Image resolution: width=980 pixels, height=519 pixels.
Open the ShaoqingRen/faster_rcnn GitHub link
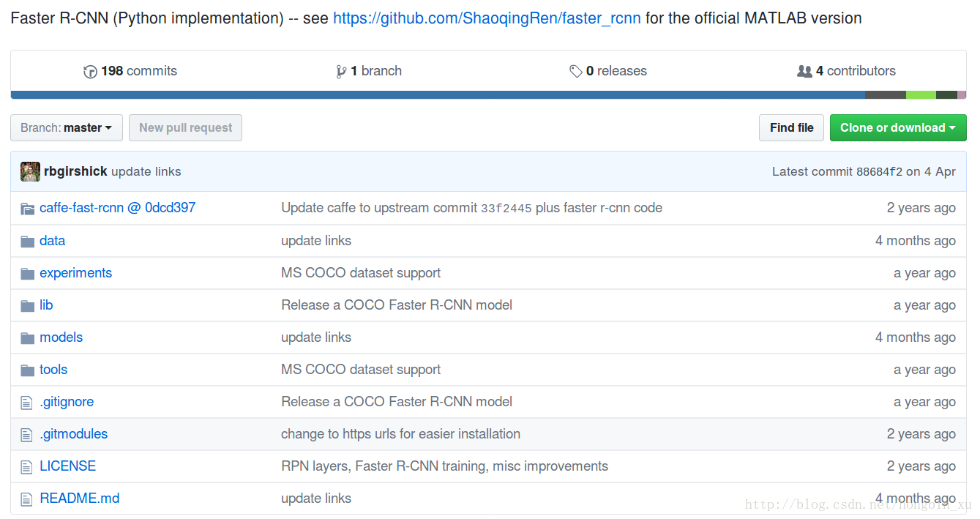point(487,18)
